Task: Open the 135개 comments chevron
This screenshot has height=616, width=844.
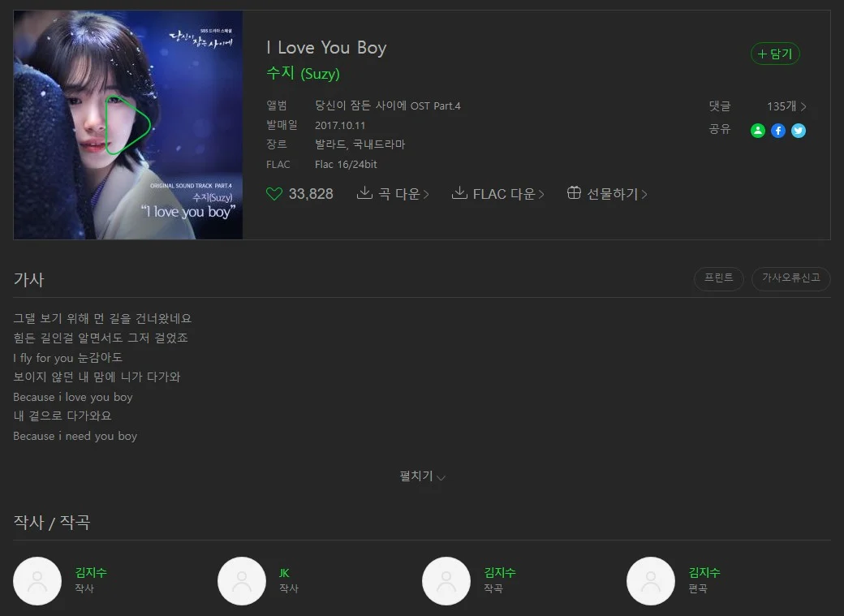Action: pyautogui.click(x=803, y=106)
